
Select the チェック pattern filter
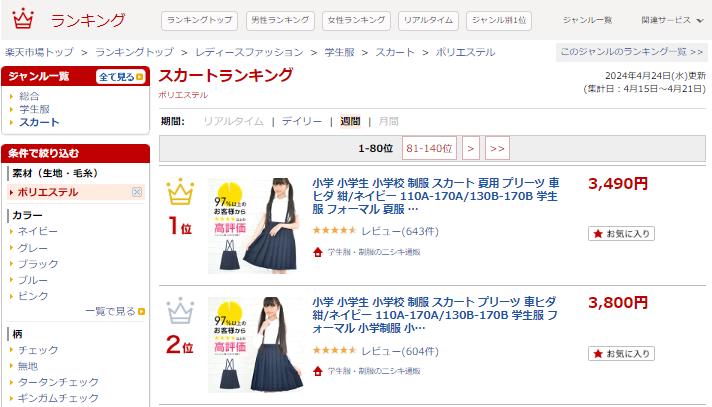click(38, 350)
